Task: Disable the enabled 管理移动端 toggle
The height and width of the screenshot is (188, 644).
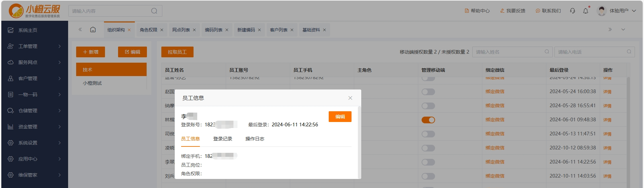Action: point(428,120)
